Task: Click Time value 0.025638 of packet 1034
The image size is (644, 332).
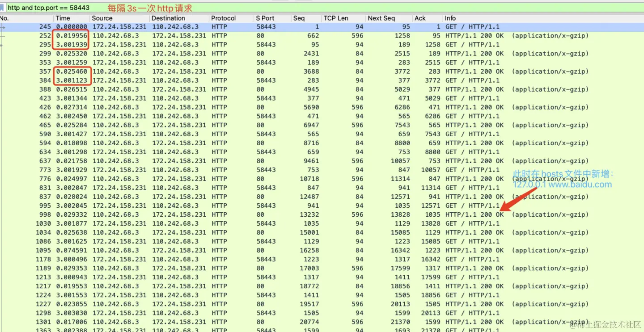Action: (x=72, y=232)
